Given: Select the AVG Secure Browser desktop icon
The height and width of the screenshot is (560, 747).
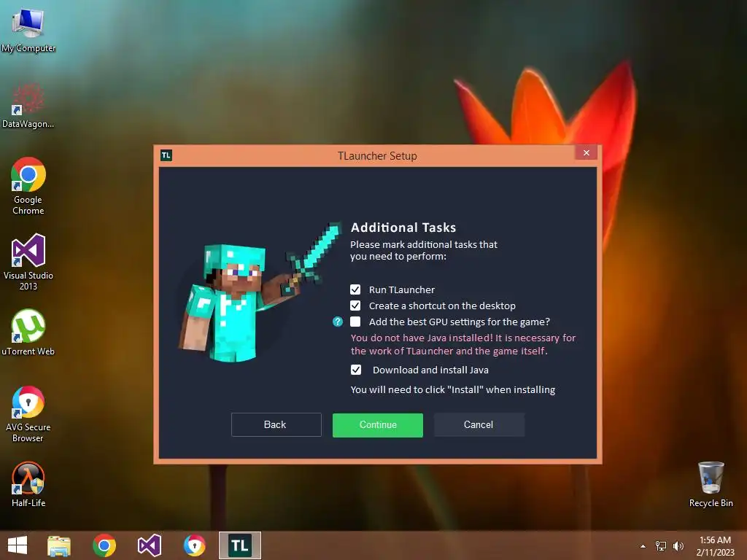Looking at the screenshot, I should [x=28, y=414].
